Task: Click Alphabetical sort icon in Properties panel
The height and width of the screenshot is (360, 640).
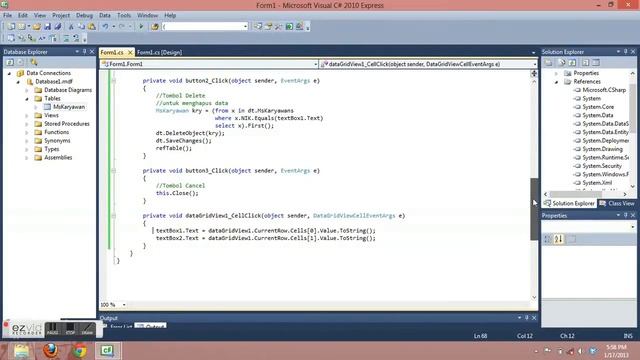Action: point(558,239)
